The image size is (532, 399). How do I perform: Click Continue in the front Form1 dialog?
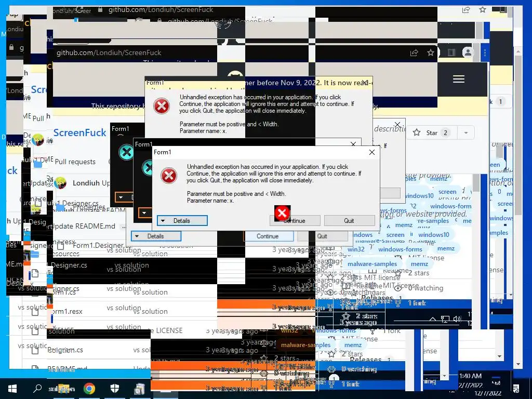click(295, 220)
